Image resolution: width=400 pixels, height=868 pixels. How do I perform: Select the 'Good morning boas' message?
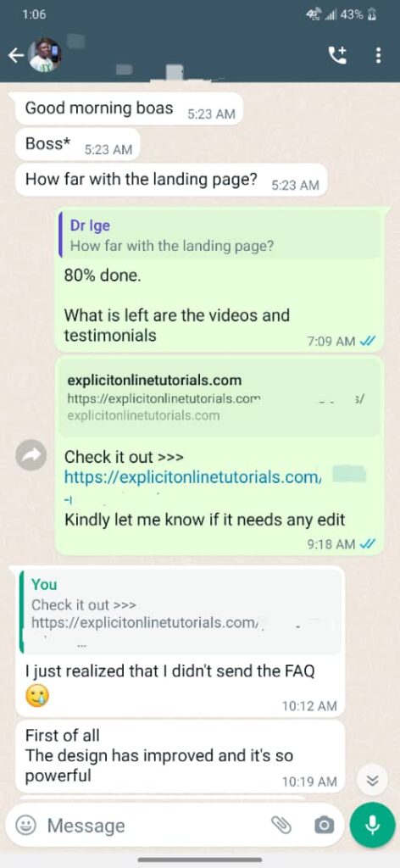pyautogui.click(x=130, y=108)
